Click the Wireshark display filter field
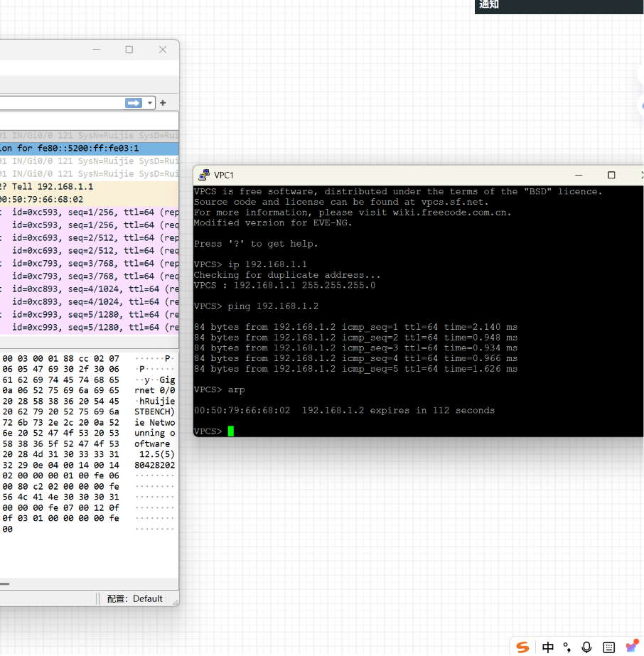 coord(62,103)
